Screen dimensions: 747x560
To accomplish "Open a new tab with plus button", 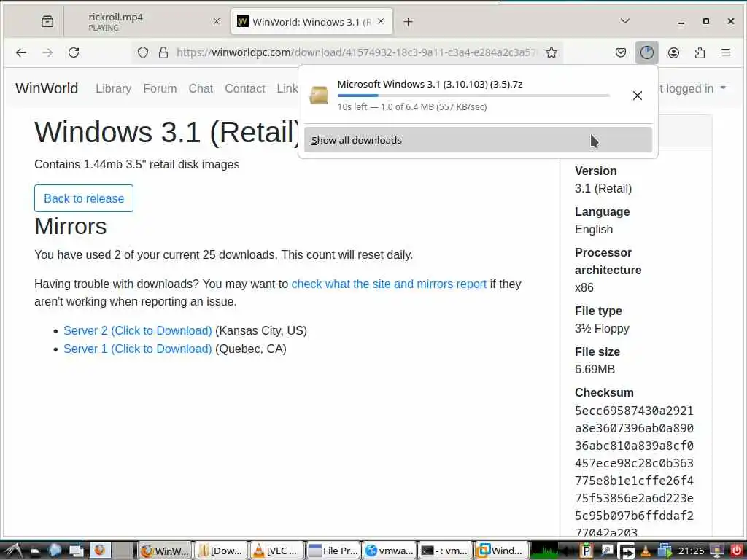I will click(408, 21).
